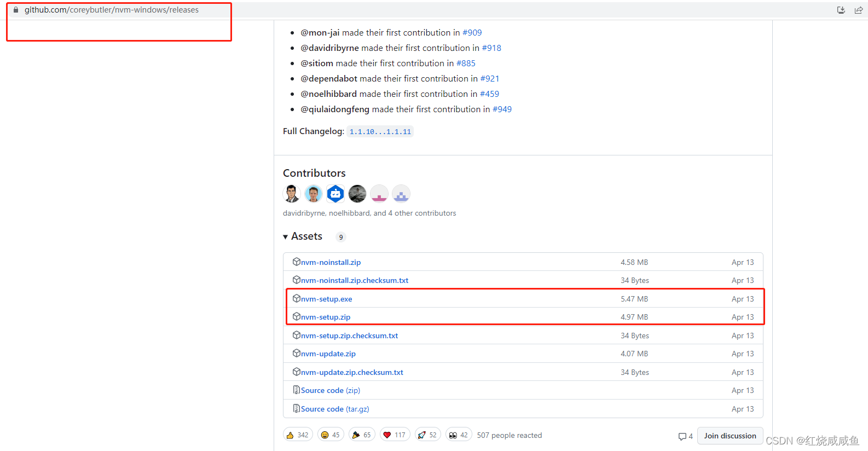Click the package icon beside nvm-setup.zip

click(297, 316)
